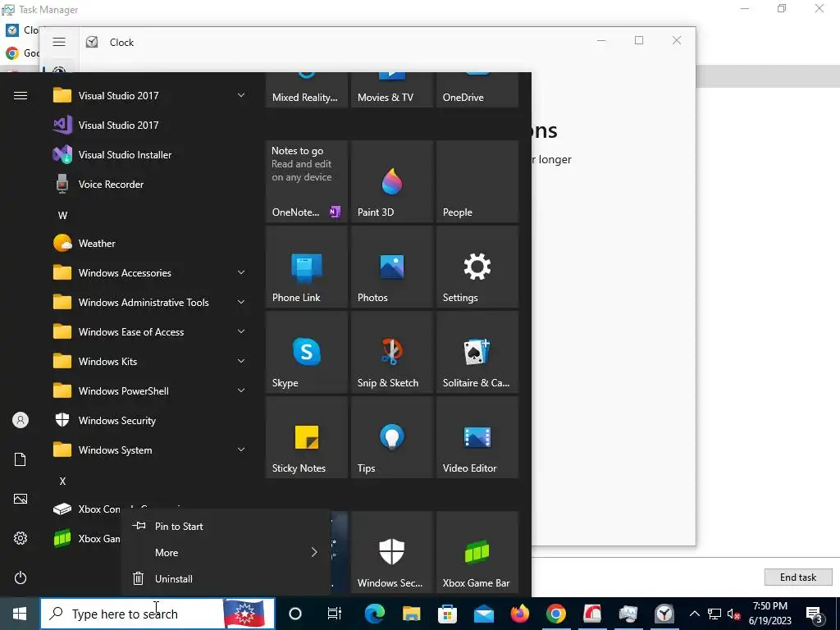
Task: Show hidden system tray icons
Action: [x=694, y=614]
